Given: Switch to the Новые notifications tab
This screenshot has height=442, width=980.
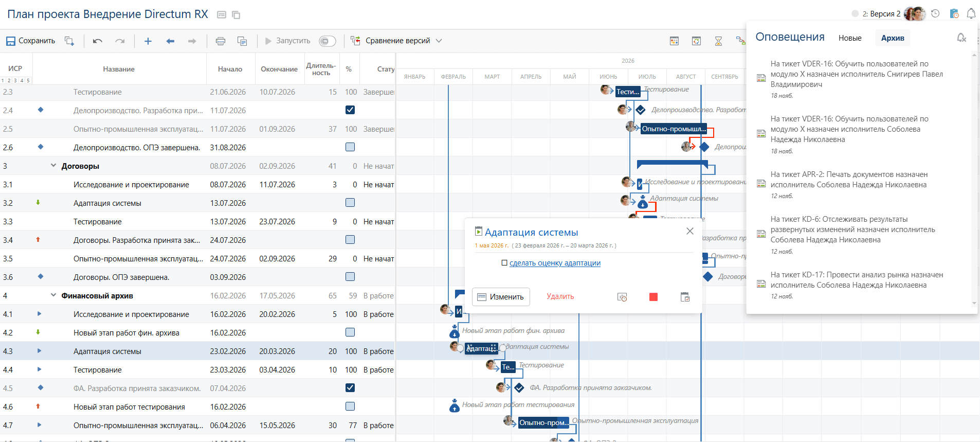Looking at the screenshot, I should [x=850, y=38].
